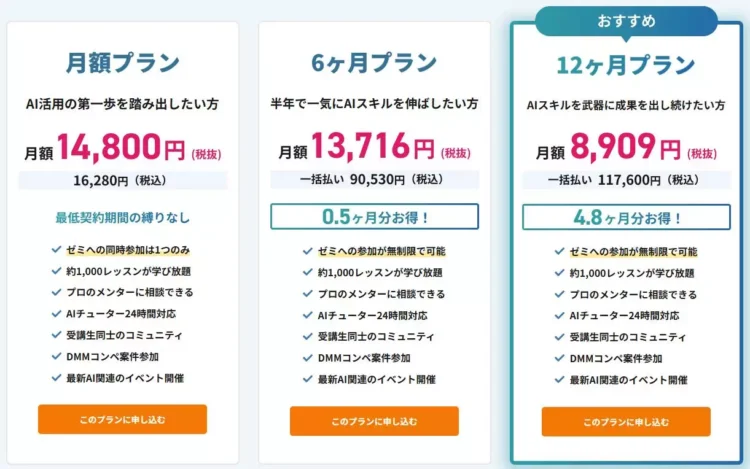Click the 4.8ヶ月分お得！ box

(x=626, y=218)
